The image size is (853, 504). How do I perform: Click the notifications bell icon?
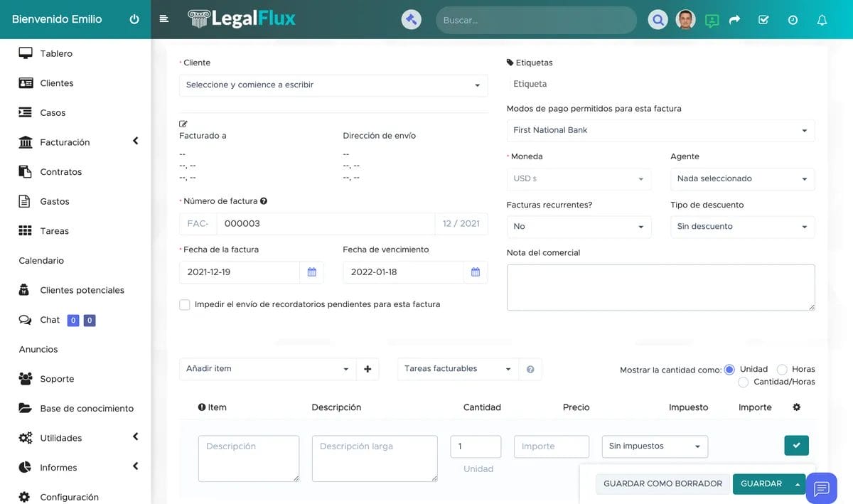[822, 20]
